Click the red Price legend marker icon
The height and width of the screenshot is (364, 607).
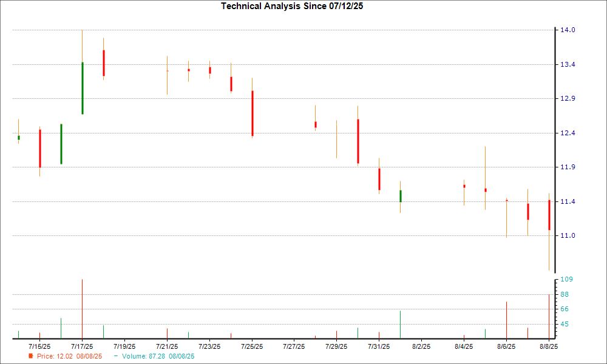30,356
